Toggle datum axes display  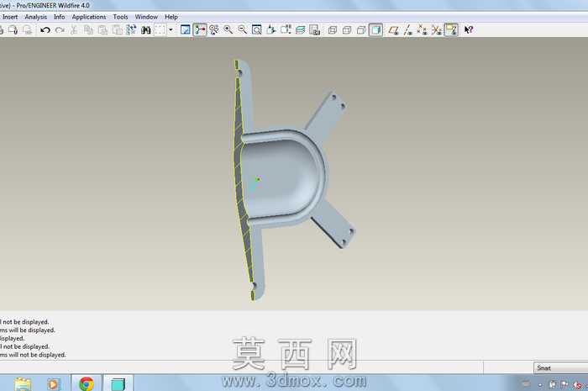(x=408, y=30)
